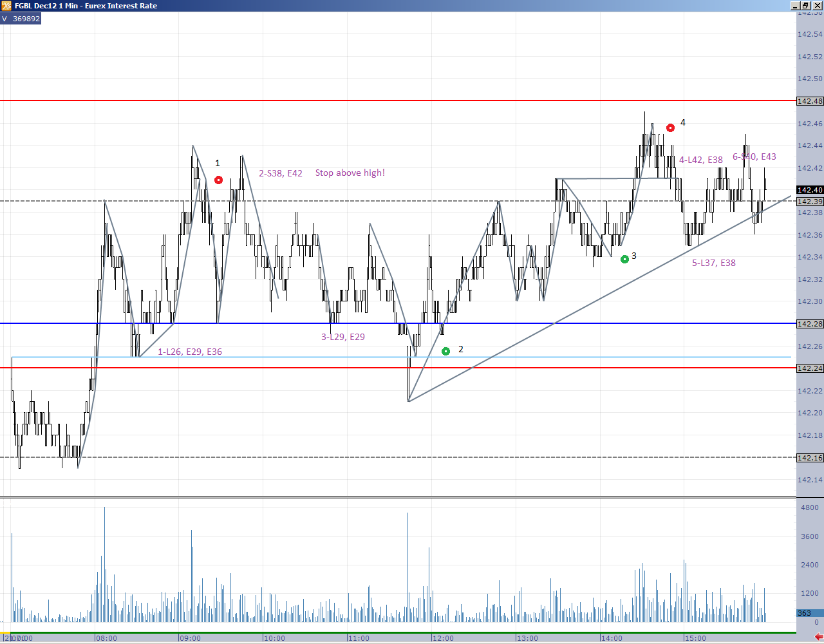Select annotation '2-S38, E42'
824x644 pixels.
click(x=281, y=173)
